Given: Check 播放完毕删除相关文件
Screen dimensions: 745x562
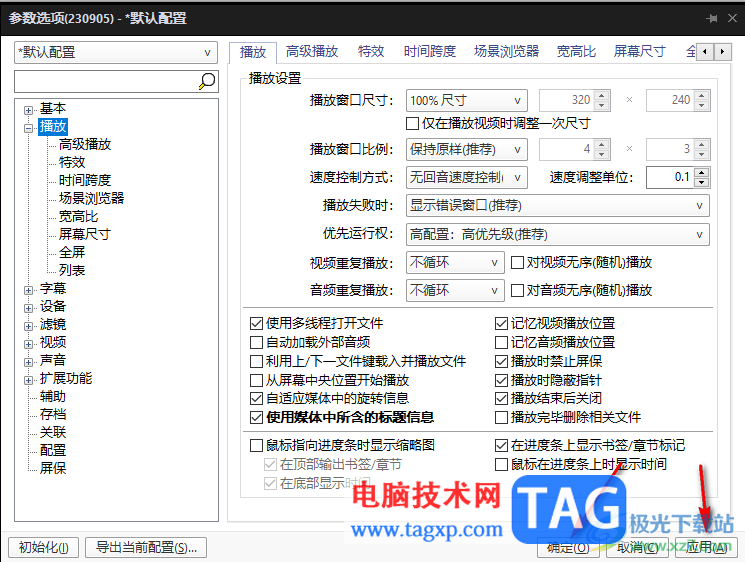Looking at the screenshot, I should (501, 418).
